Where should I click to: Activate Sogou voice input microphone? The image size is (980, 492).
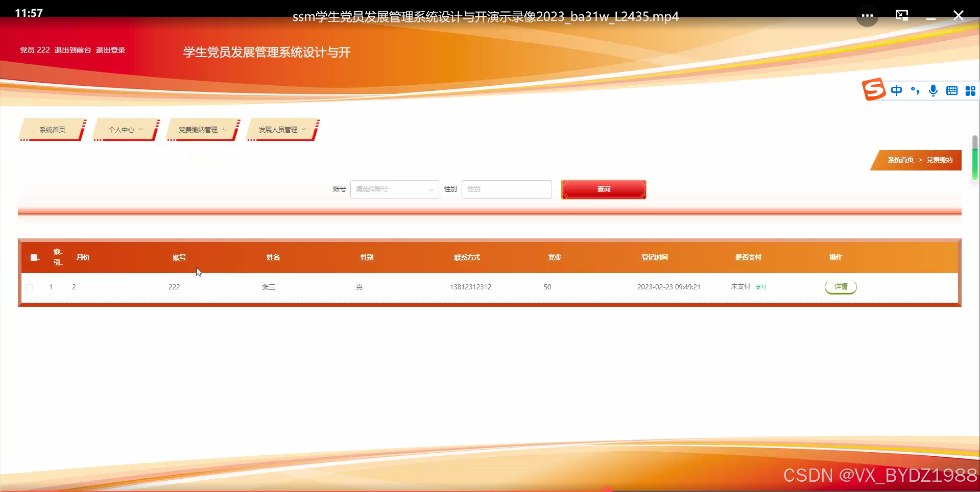[933, 91]
